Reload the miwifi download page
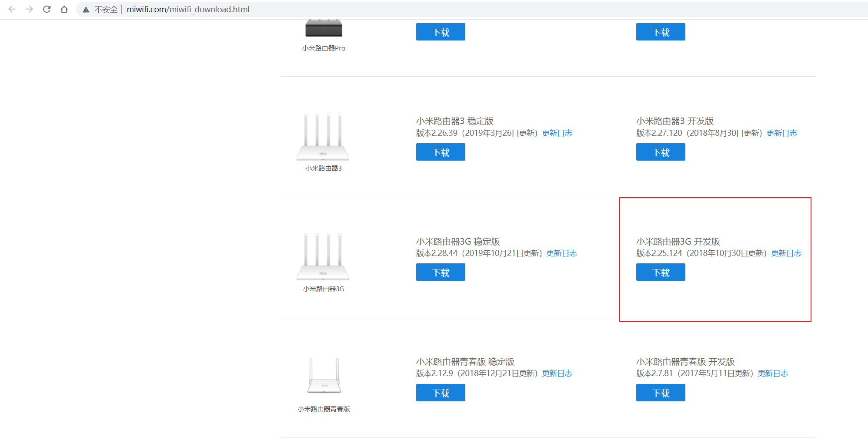This screenshot has height=444, width=868. 47,9
